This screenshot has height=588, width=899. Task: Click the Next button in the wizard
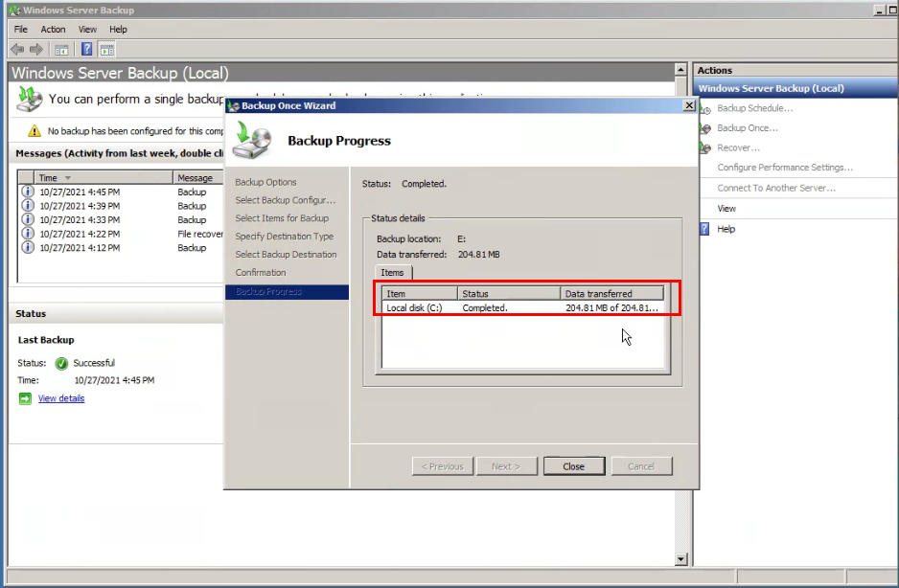(x=506, y=466)
